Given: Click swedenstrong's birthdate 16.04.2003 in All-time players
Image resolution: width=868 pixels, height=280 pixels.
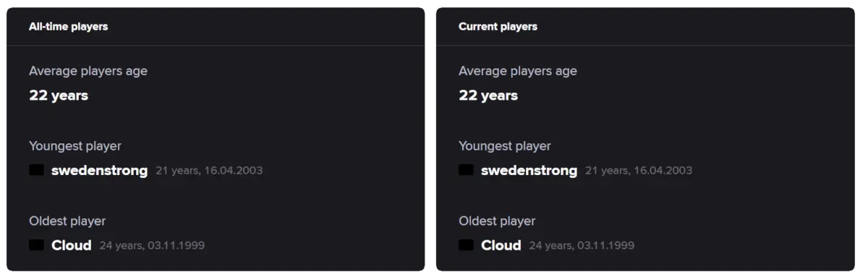Looking at the screenshot, I should coord(233,171).
